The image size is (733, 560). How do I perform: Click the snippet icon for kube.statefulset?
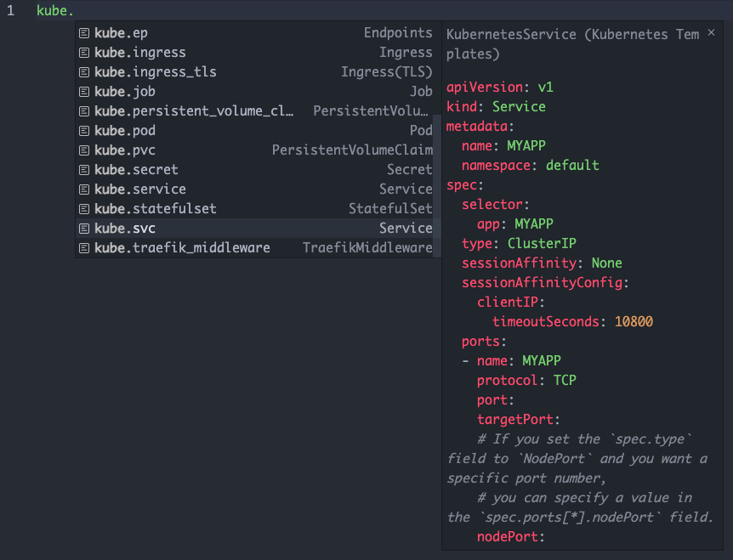click(82, 208)
